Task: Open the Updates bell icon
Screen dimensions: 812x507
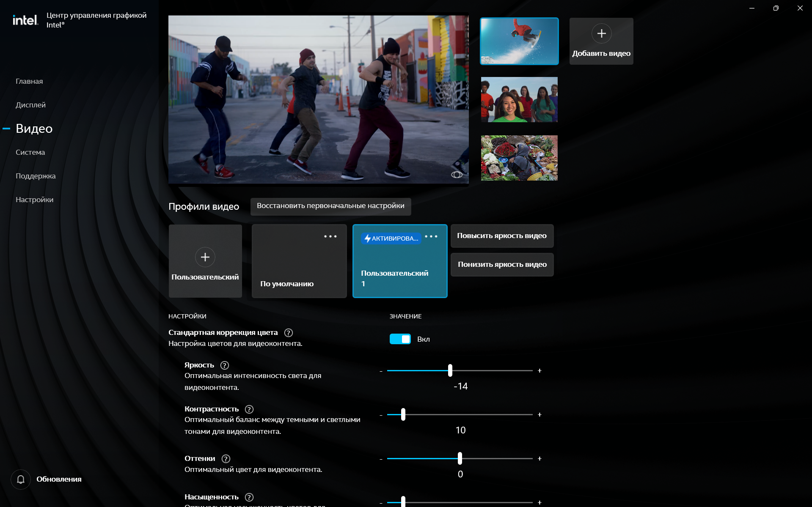Action: (x=21, y=479)
